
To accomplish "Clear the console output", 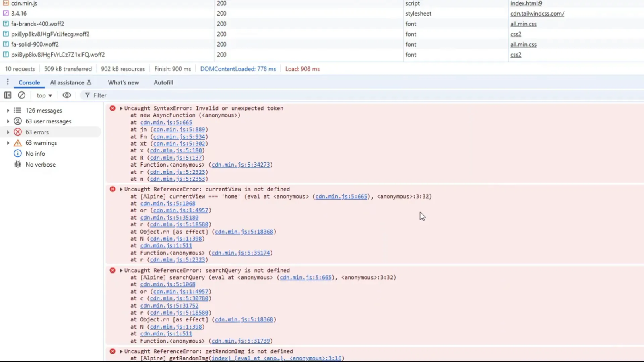I will click(21, 95).
